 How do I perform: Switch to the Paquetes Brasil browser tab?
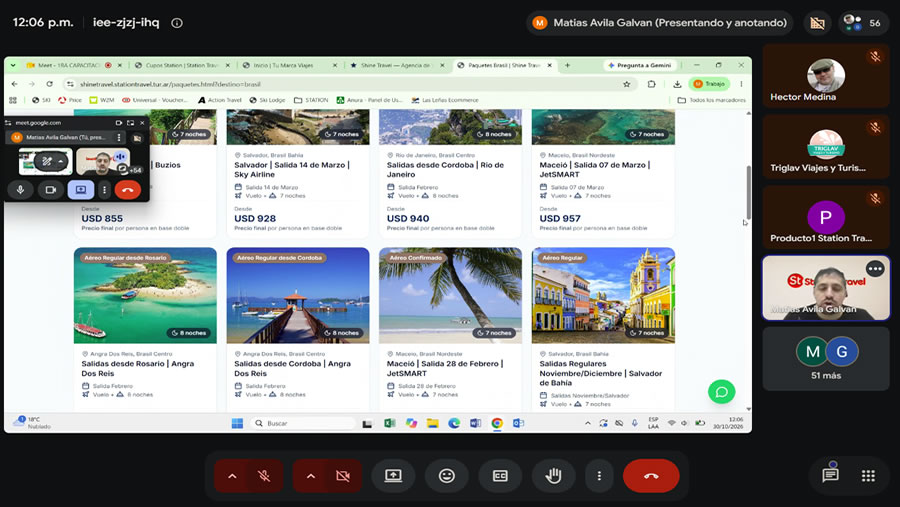[504, 65]
